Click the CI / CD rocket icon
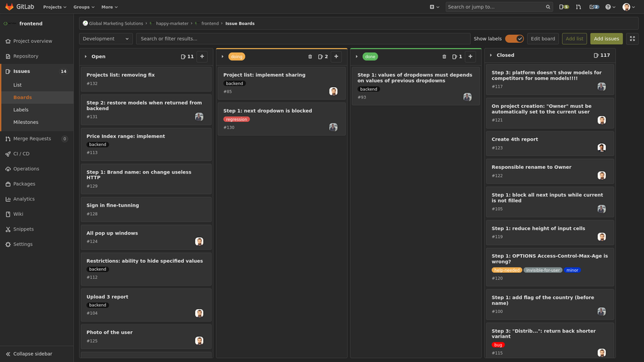Viewport: 644px width, 362px height. (x=8, y=154)
